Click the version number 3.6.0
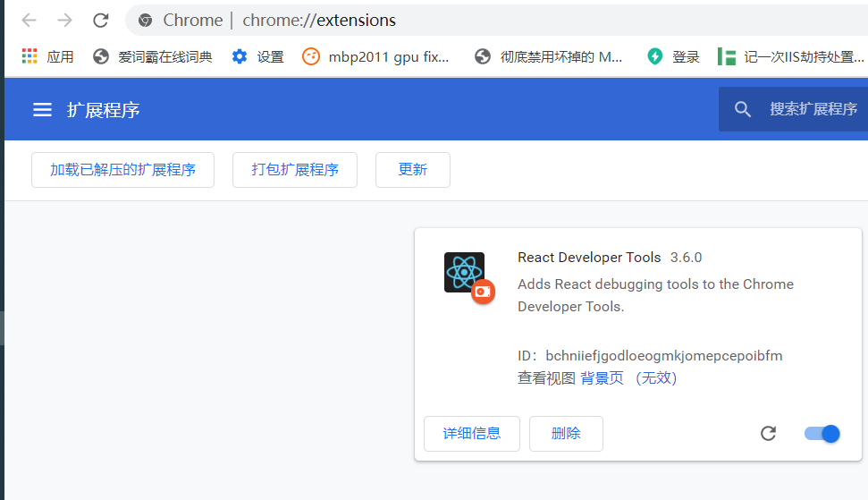This screenshot has width=868, height=500. (686, 258)
